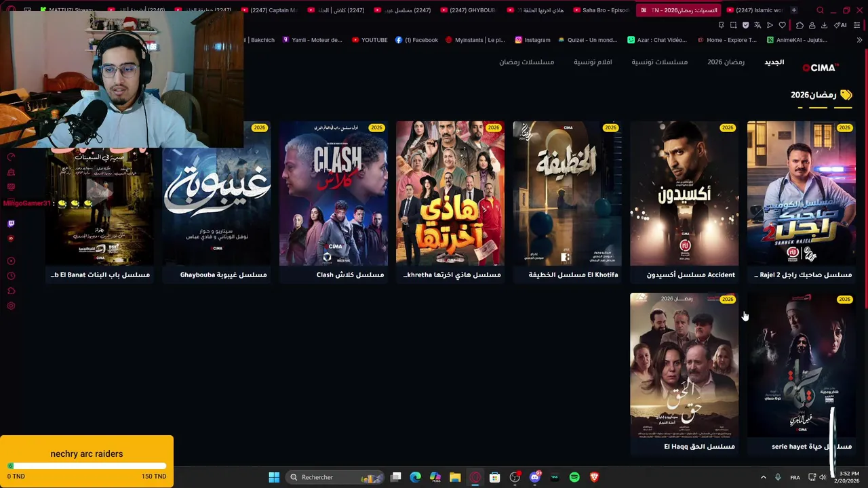Open Brave browser from the taskbar
Image resolution: width=868 pixels, height=488 pixels.
tap(594, 477)
